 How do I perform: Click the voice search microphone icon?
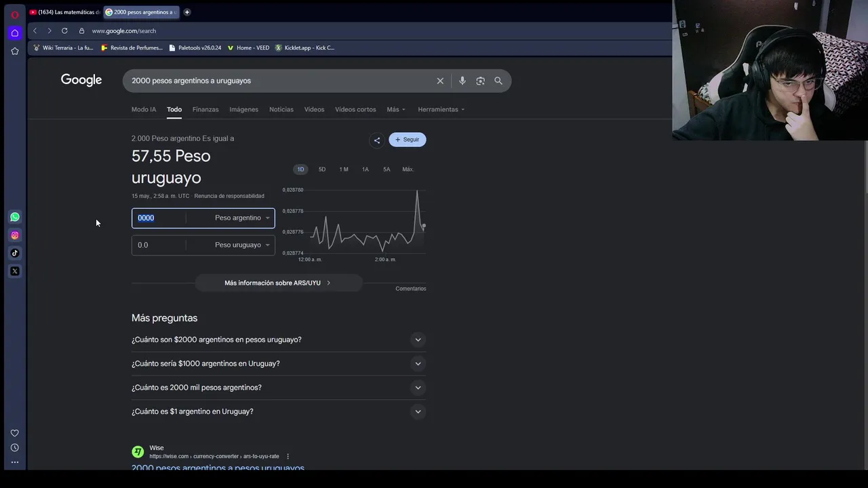point(462,81)
